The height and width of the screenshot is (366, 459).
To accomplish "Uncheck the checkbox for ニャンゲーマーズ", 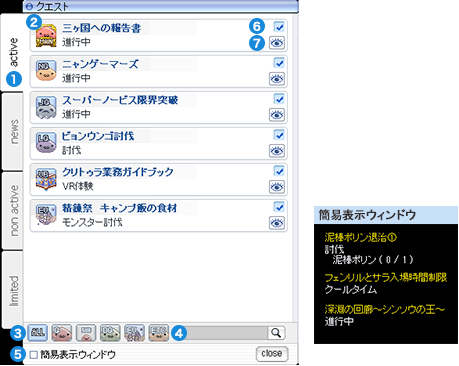I will 279,63.
